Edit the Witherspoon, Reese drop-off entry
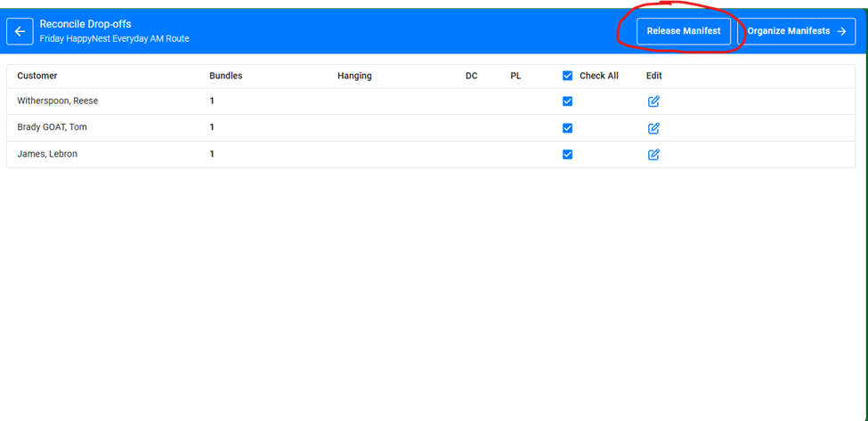Image resolution: width=868 pixels, height=421 pixels. point(653,101)
